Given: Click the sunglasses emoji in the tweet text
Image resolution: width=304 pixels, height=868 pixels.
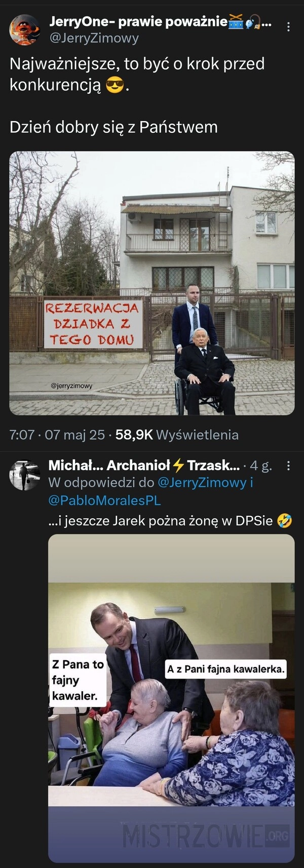Looking at the screenshot, I should click(x=115, y=86).
